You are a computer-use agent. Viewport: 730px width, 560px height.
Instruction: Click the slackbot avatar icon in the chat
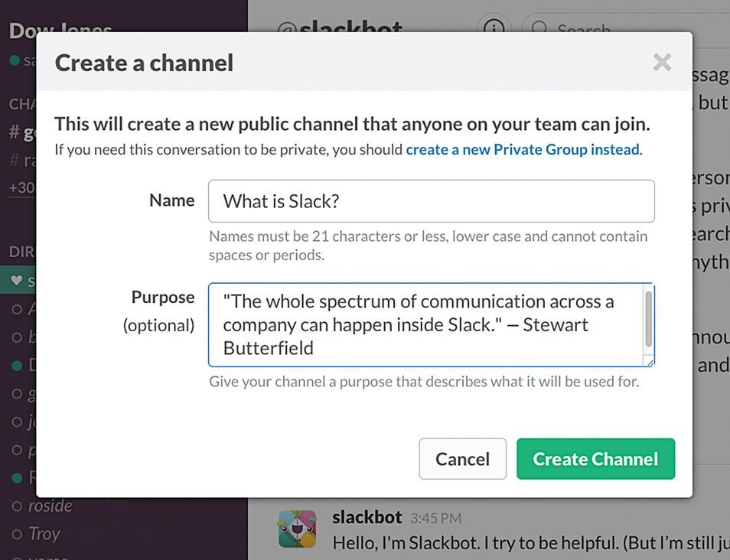[297, 529]
